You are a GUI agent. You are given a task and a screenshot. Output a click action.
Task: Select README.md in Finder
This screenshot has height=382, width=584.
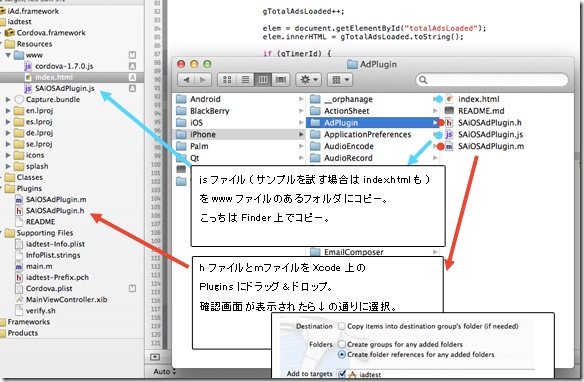tap(481, 111)
